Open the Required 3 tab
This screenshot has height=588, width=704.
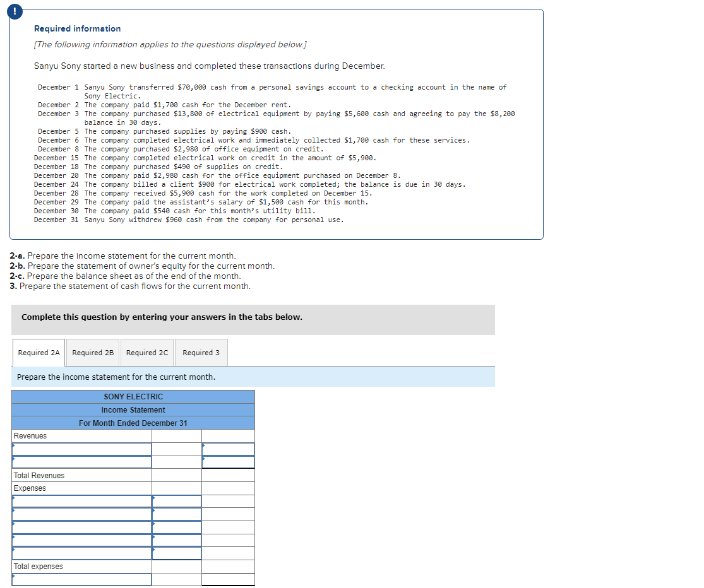[x=201, y=353]
